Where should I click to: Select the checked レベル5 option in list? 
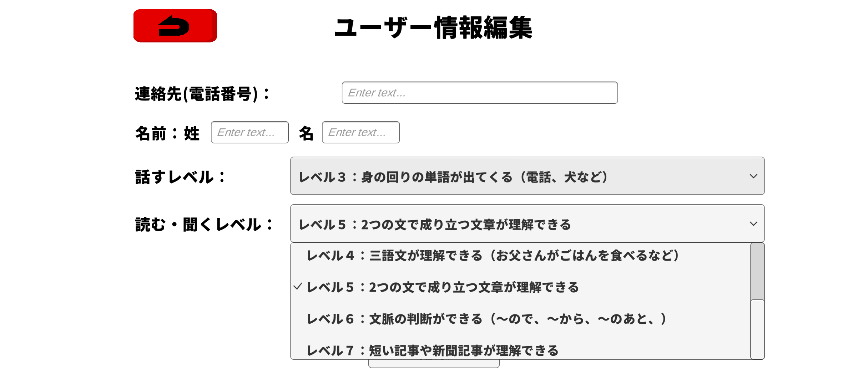443,287
